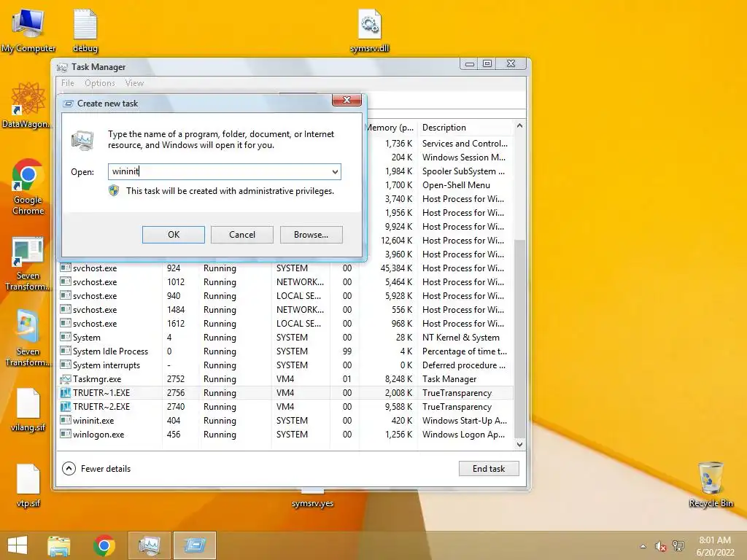Click the 45,384 K memory value
The image size is (747, 560).
396,268
